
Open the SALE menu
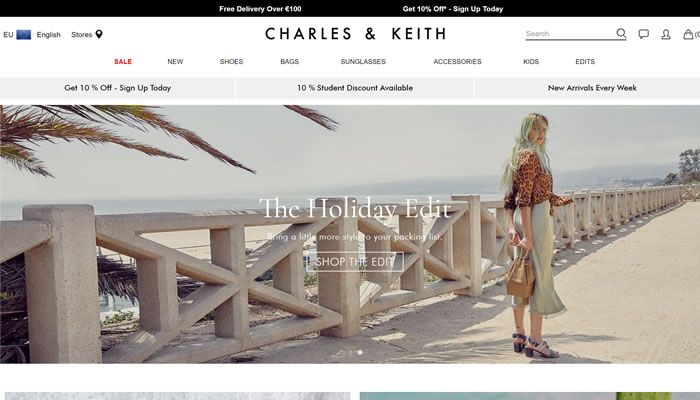(x=123, y=62)
